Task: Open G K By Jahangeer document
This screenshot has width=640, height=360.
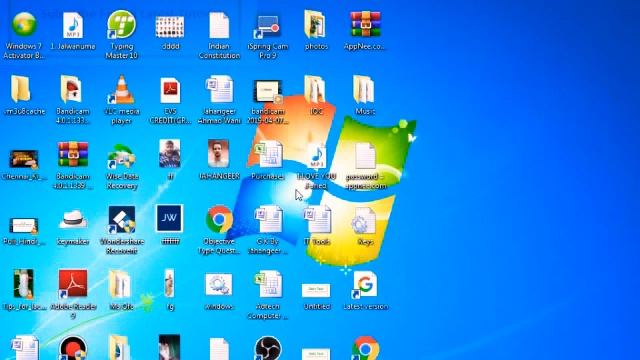Action: (x=267, y=220)
